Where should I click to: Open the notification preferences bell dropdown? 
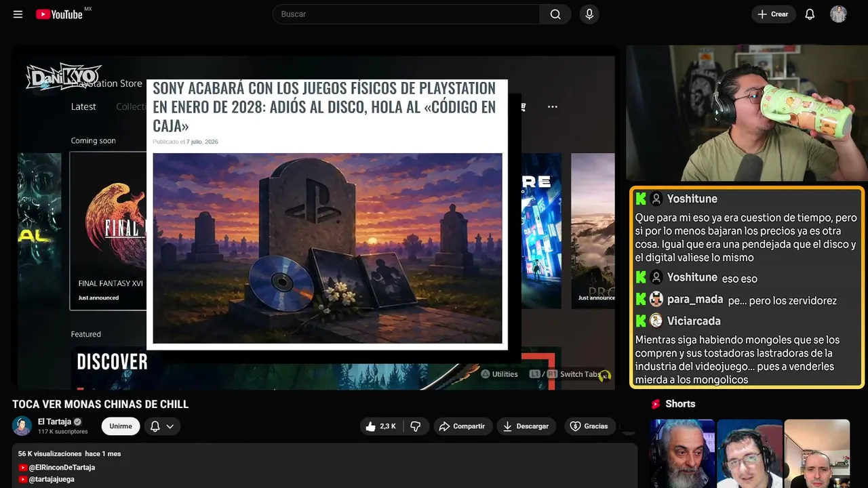click(162, 426)
